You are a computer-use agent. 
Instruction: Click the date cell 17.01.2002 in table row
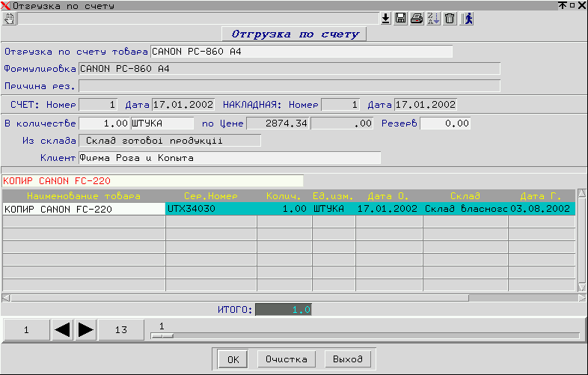388,209
